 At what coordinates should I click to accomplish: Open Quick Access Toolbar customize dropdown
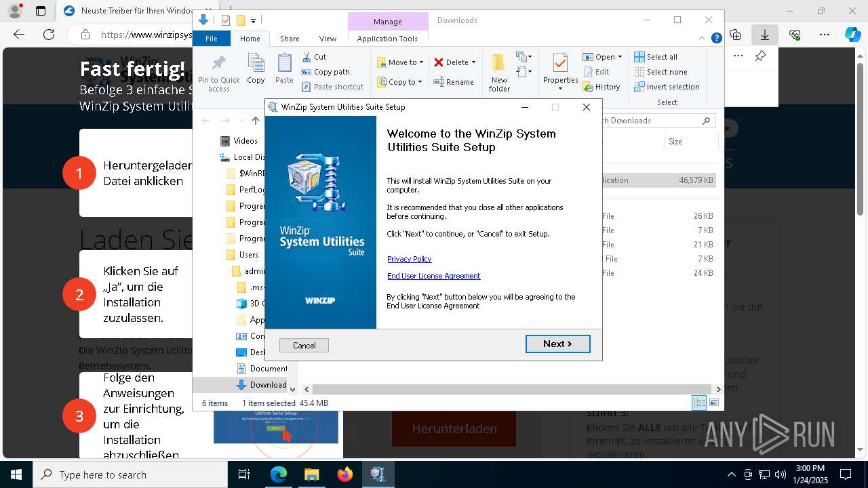coord(253,21)
